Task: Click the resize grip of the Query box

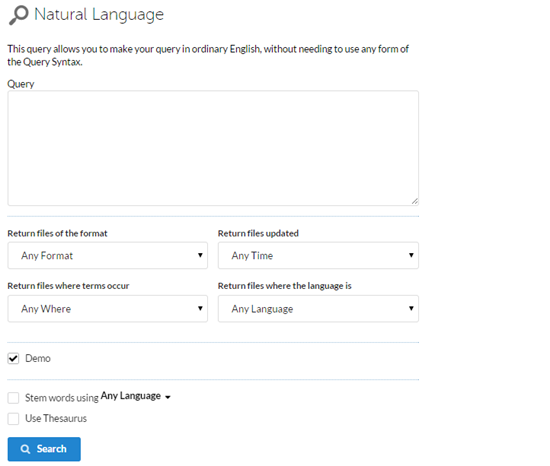Action: click(415, 201)
